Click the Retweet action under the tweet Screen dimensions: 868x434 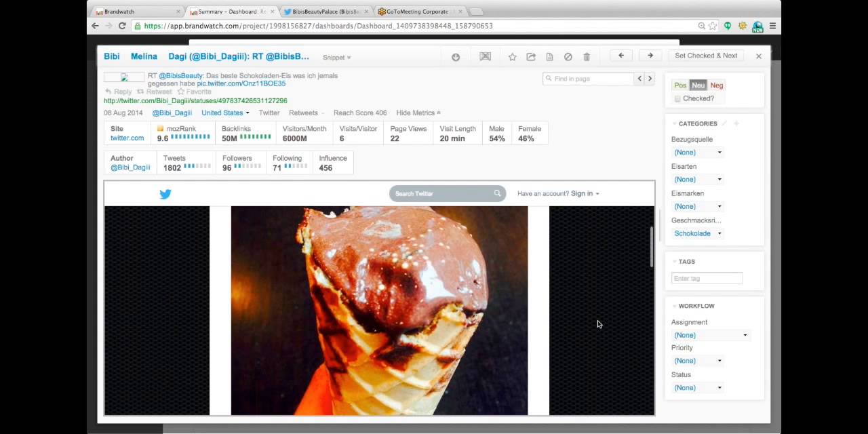155,92
